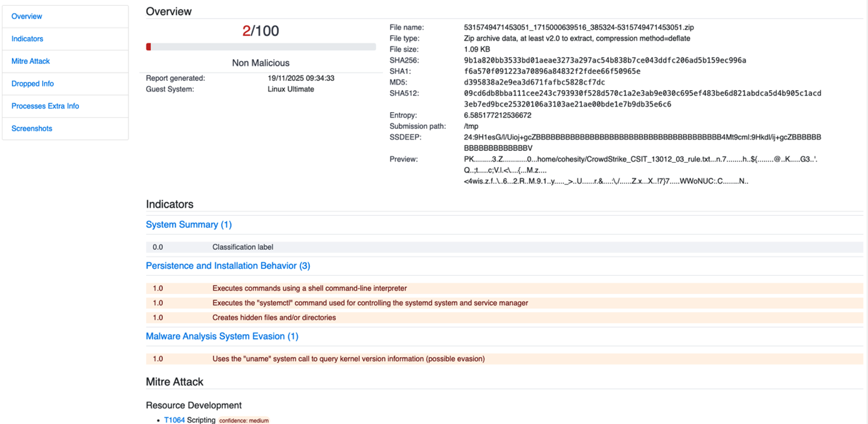Expand Persistence and Installation Behavior (3)
This screenshot has height=424, width=868.
tap(228, 266)
